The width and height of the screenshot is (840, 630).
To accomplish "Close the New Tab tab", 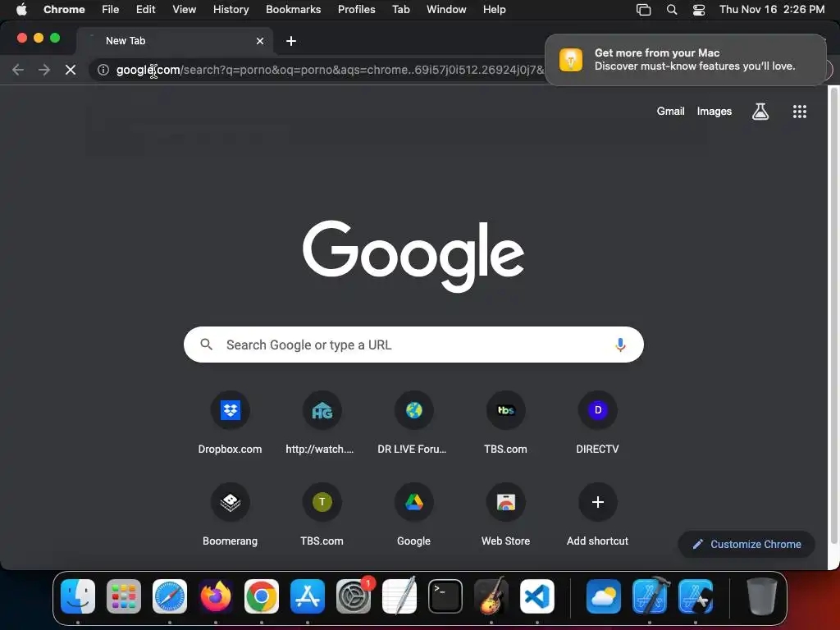I will (x=260, y=41).
